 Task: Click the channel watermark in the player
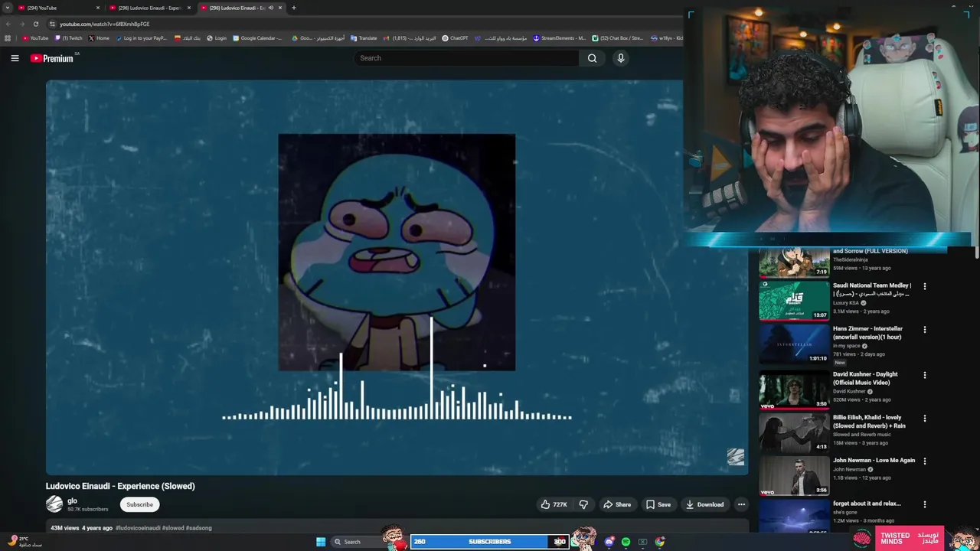coord(736,457)
